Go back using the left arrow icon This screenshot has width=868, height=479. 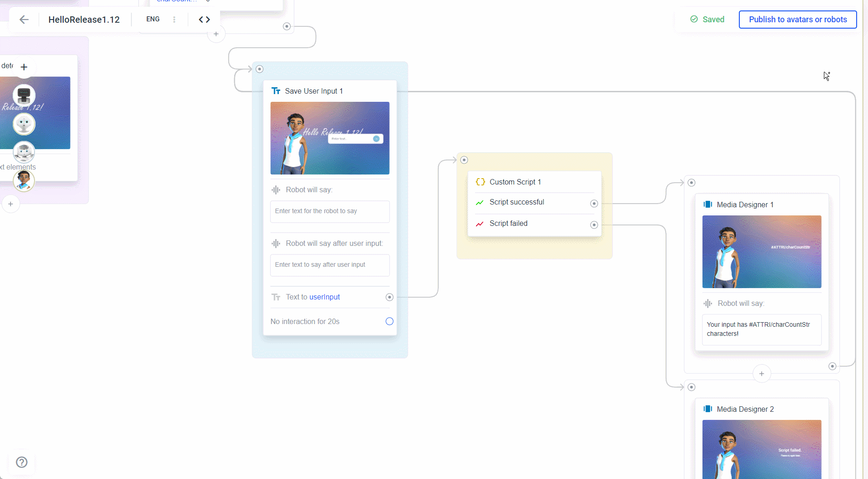click(24, 20)
